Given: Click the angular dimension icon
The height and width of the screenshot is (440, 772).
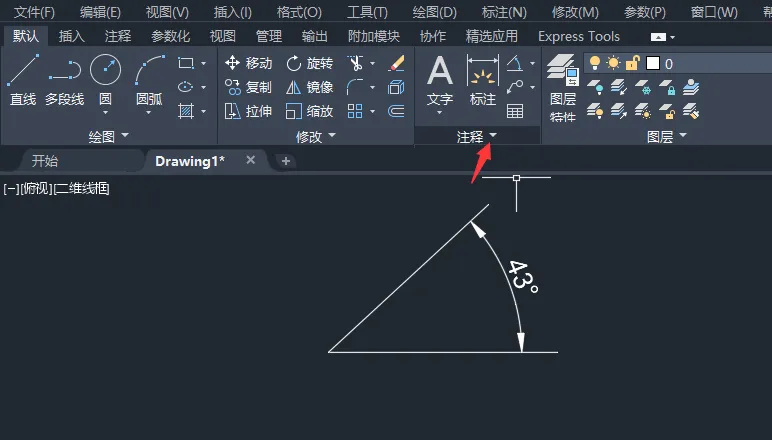Looking at the screenshot, I should (x=515, y=63).
